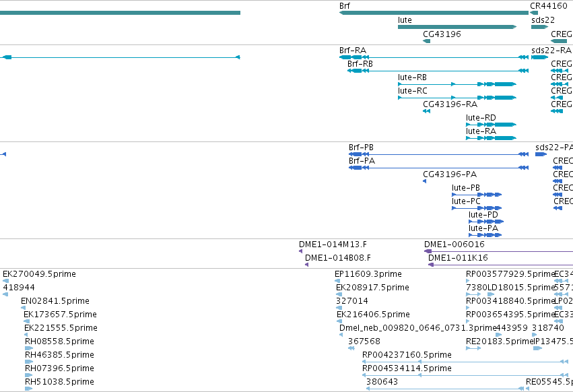The width and height of the screenshot is (573, 392).
Task: Click the CR44160 gene label
Action: (549, 6)
